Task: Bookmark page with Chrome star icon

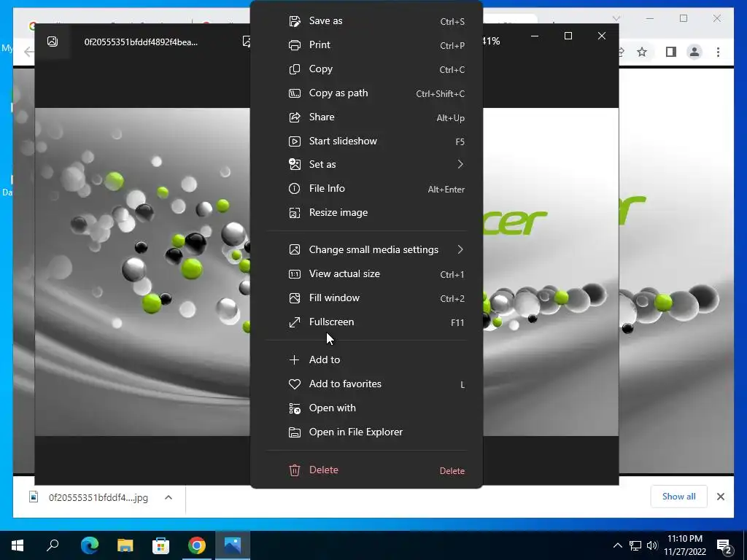Action: 642,52
